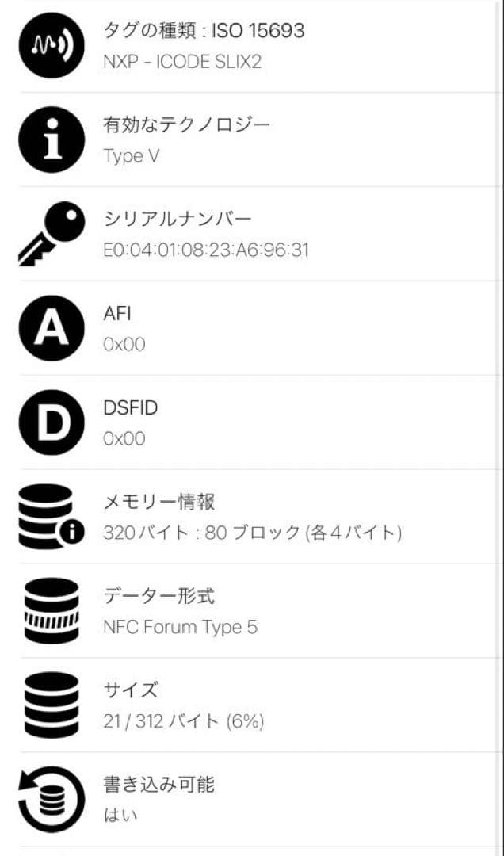Tap the key icon for シリアルナンバー
Image resolution: width=504 pixels, height=856 pixels.
pos(51,234)
